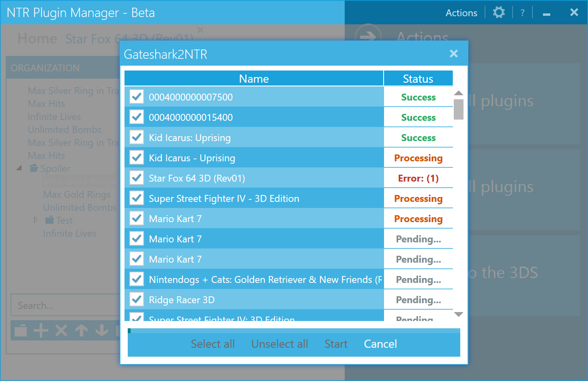Uncheck Ridge Racer 3D
The width and height of the screenshot is (588, 381).
tap(137, 299)
